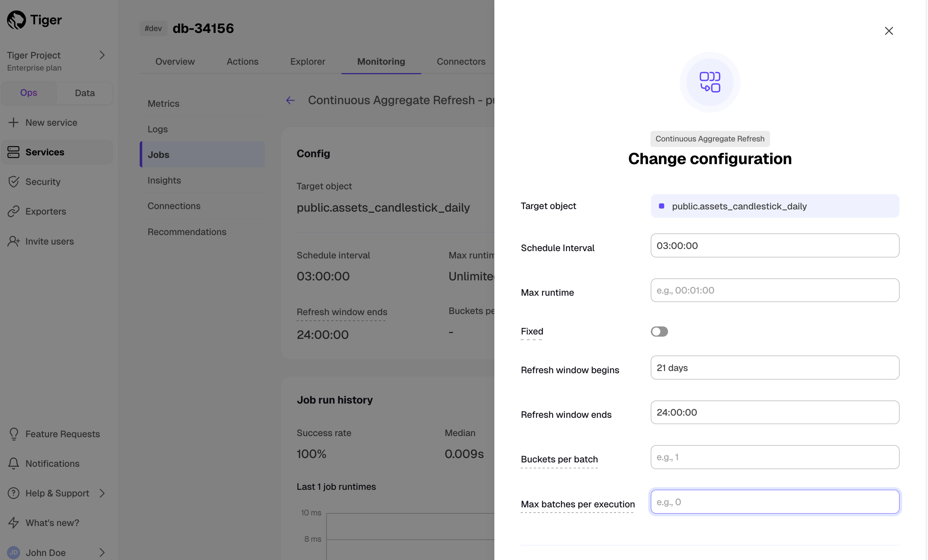The width and height of the screenshot is (928, 560).
Task: Open the John Doe account chevron
Action: [x=102, y=552]
